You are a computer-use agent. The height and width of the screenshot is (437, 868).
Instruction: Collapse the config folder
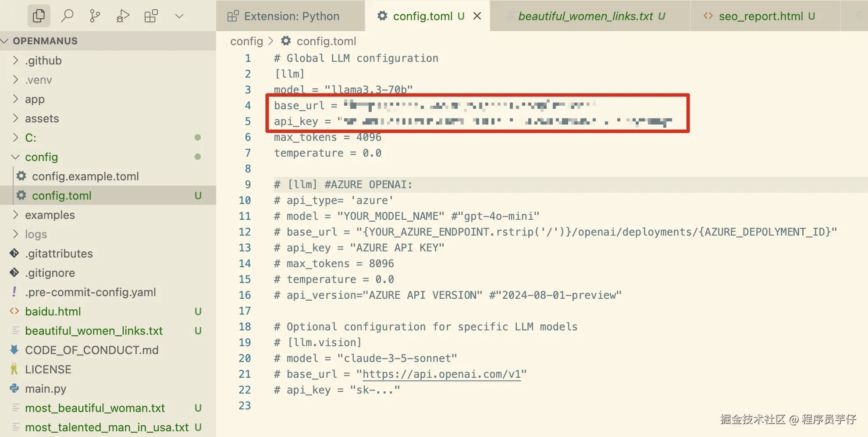click(x=108, y=157)
